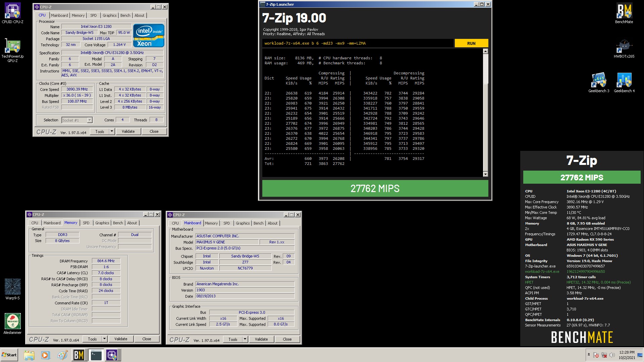Click Close button in Memory CPU-Z window
The width and height of the screenshot is (644, 362).
click(x=147, y=339)
